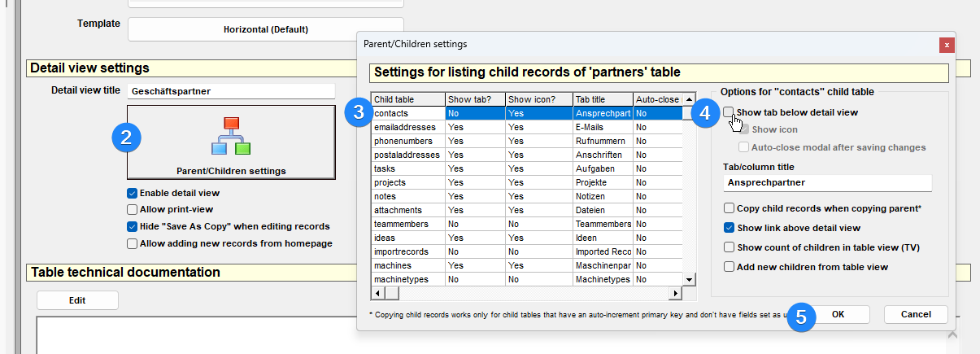
Task: Check Allow adding new records from homepage
Action: tap(132, 243)
